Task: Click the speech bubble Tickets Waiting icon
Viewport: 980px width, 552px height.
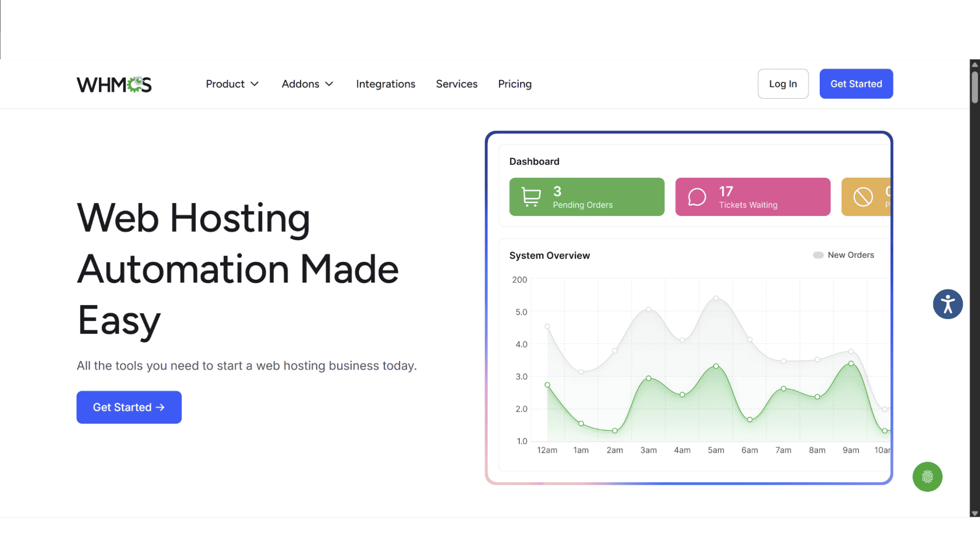Action: pyautogui.click(x=697, y=197)
